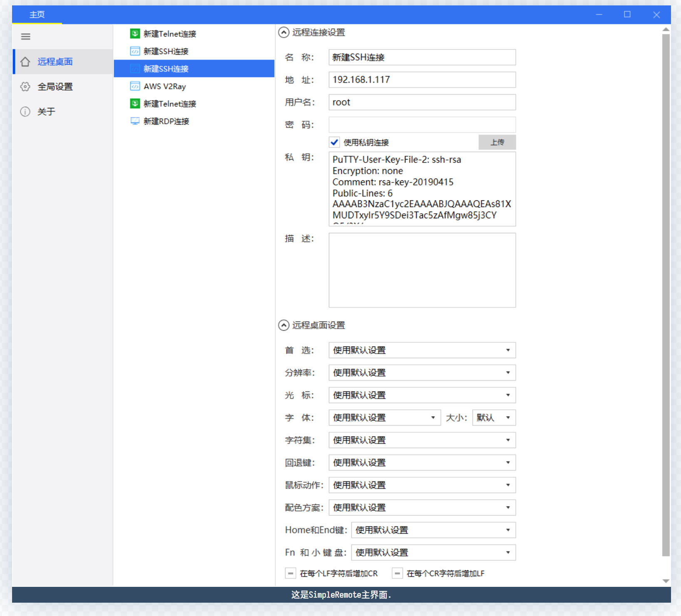This screenshot has height=616, width=681.
Task: Click the hamburger menu icon in sidebar
Action: coord(25,37)
